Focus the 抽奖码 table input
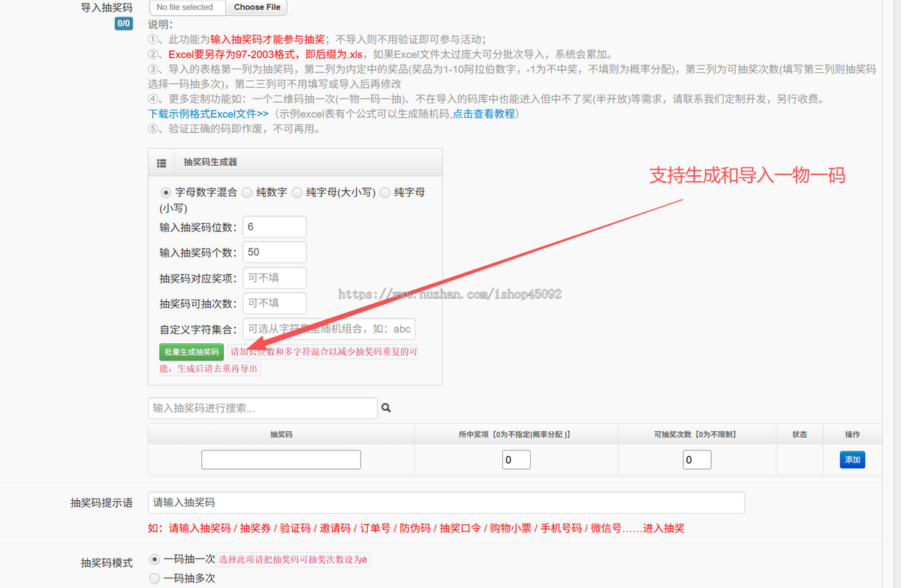 (281, 460)
